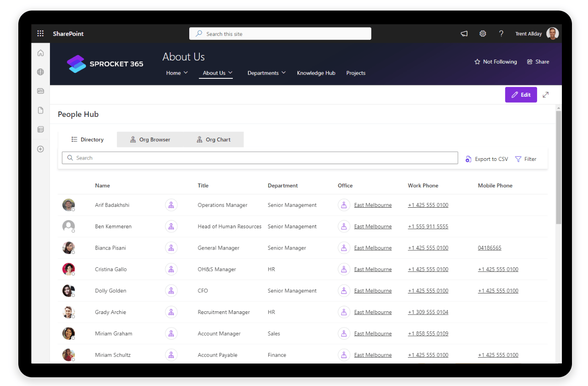The width and height of the screenshot is (588, 386).
Task: Select the Home icon in the left sidebar
Action: [40, 53]
